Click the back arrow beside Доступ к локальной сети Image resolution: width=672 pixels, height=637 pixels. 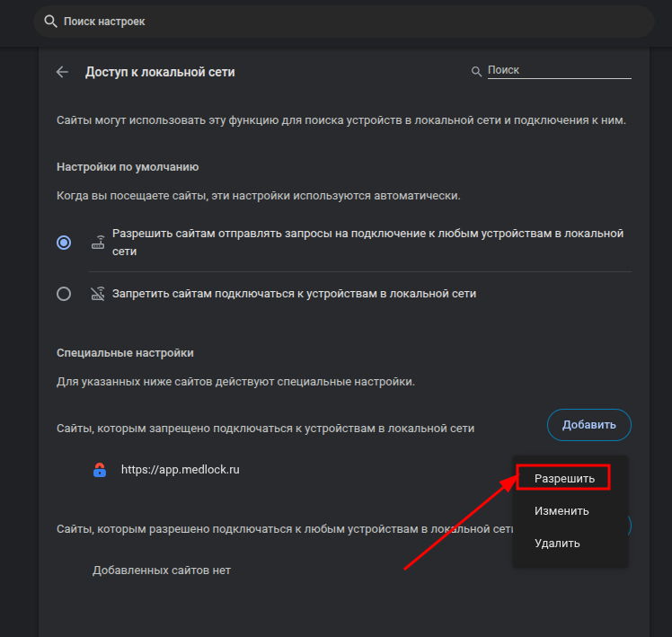click(x=62, y=73)
